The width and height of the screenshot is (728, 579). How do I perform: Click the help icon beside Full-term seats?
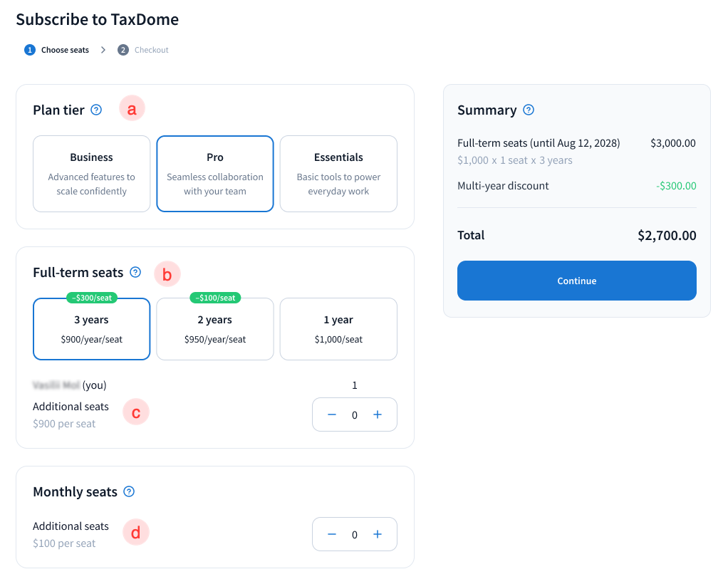click(135, 272)
